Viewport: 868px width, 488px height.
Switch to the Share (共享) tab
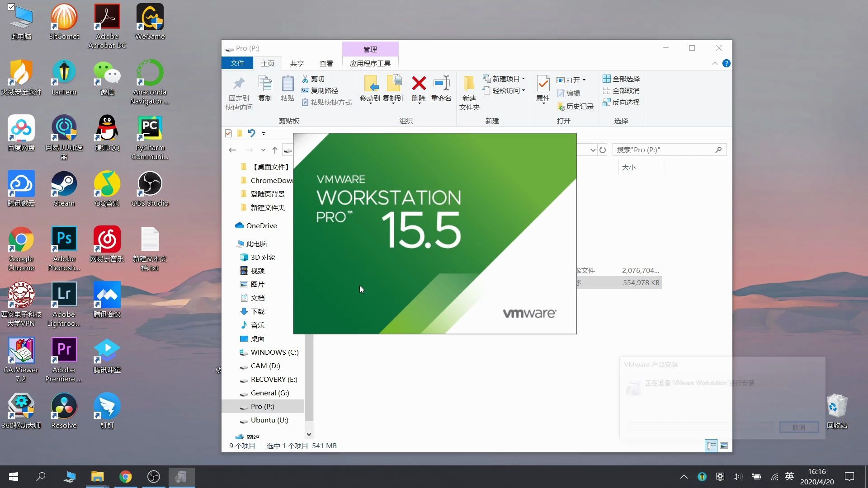[297, 63]
